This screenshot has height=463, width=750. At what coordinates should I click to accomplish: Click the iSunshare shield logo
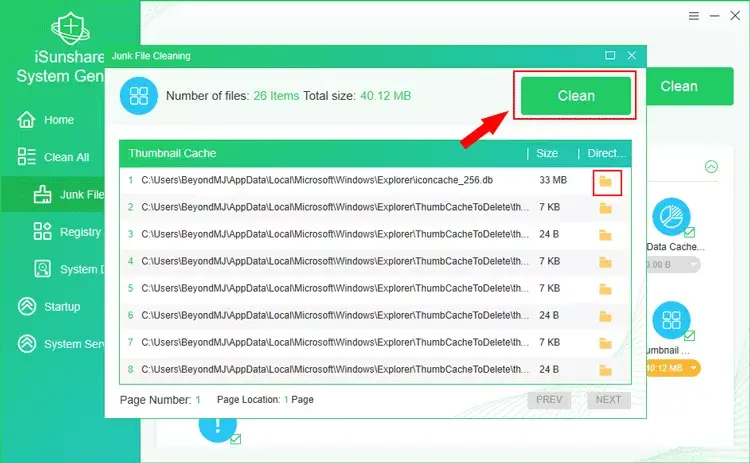click(70, 29)
